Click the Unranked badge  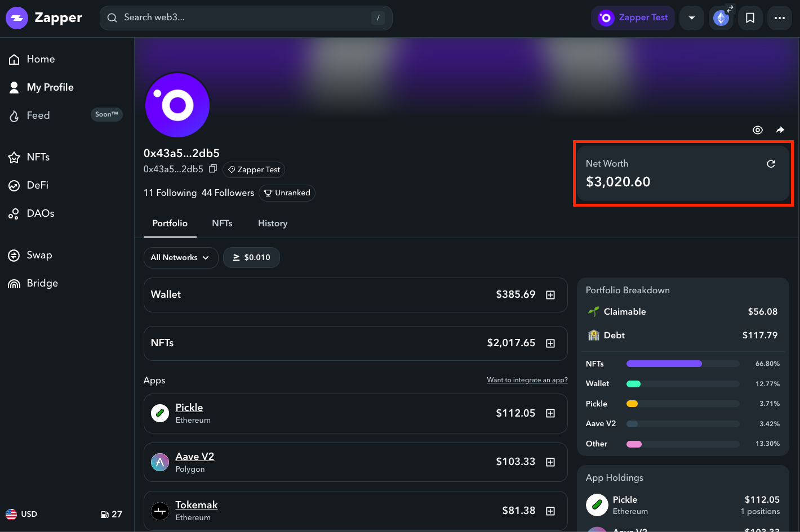click(287, 193)
